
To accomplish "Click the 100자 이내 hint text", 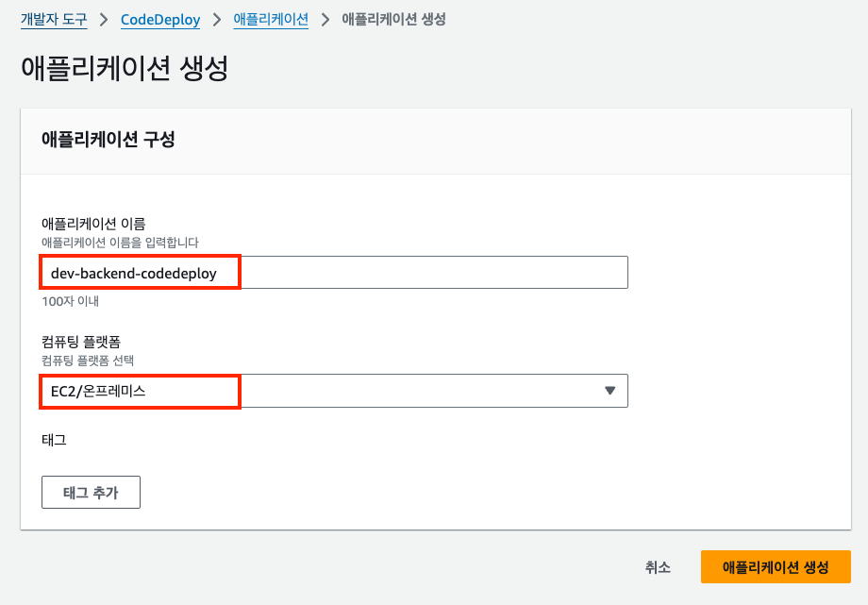I will 71,301.
